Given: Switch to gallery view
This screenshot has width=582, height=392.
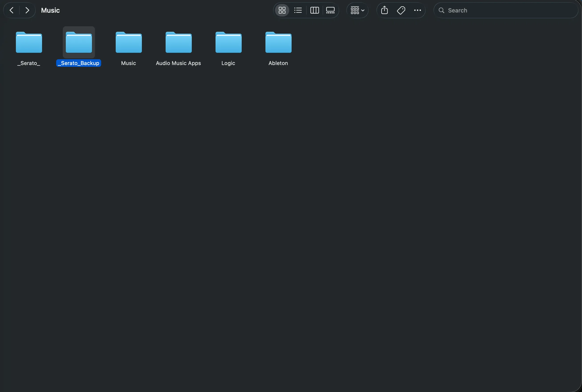Looking at the screenshot, I should tap(330, 10).
